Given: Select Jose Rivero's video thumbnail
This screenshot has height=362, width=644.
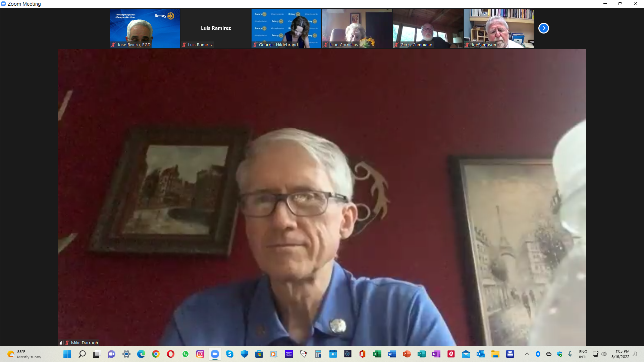Looking at the screenshot, I should 145,28.
